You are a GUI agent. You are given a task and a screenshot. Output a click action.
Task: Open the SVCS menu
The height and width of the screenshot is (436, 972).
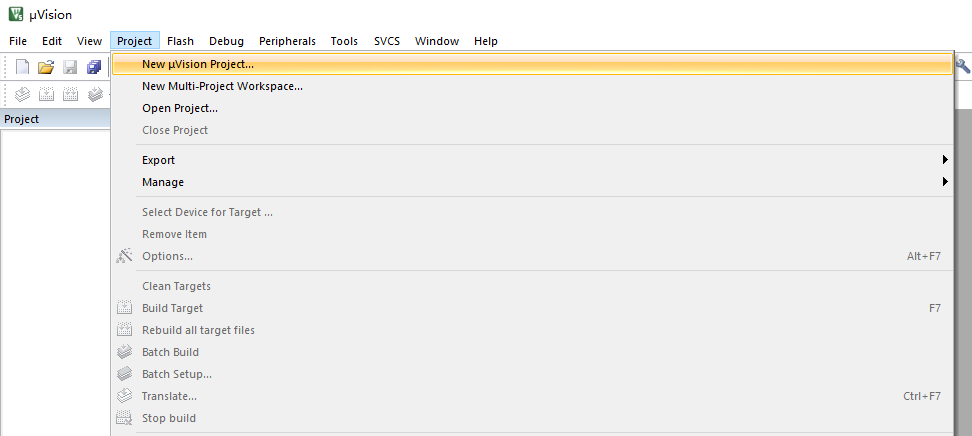coord(387,41)
